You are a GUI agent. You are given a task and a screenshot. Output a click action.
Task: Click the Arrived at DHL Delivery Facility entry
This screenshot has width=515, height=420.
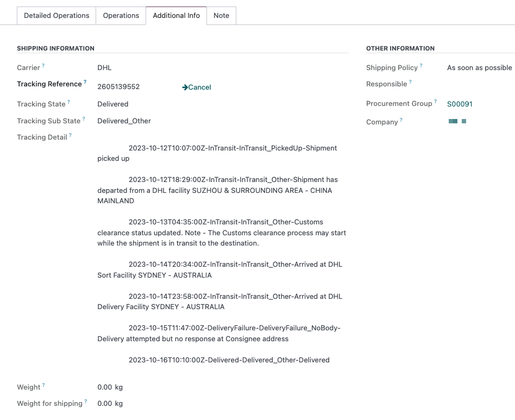click(219, 302)
